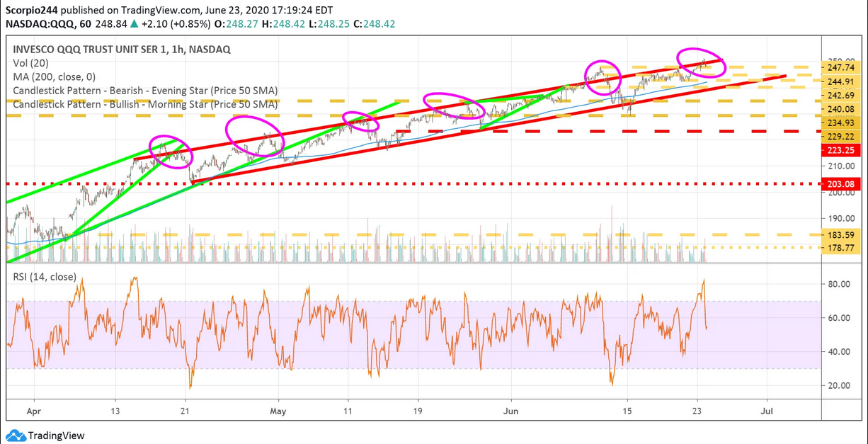
Task: Click the 234.93 price axis label
Action: 843,123
